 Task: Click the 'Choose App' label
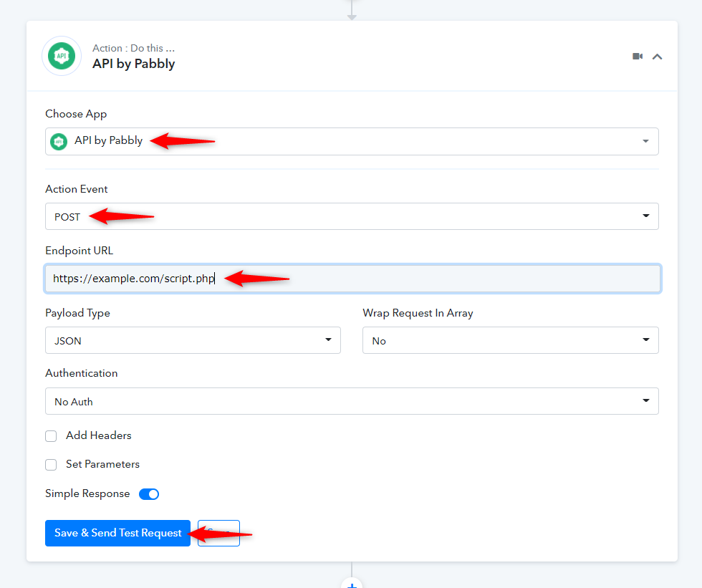76,114
